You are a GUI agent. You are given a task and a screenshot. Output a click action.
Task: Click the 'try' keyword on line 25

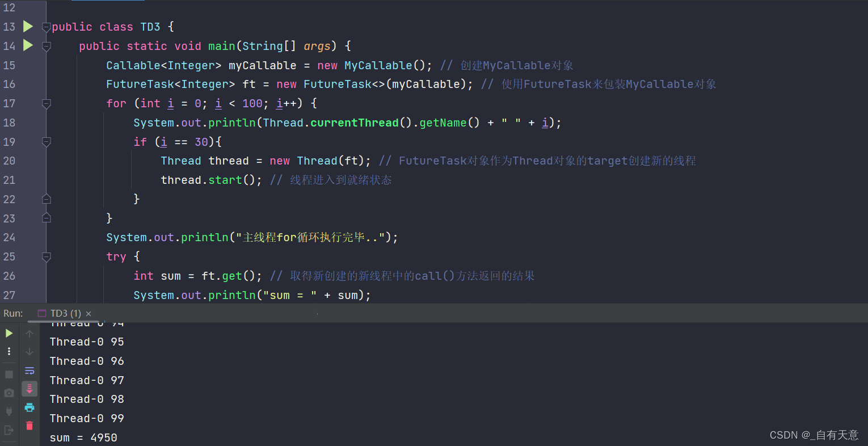[x=116, y=256]
